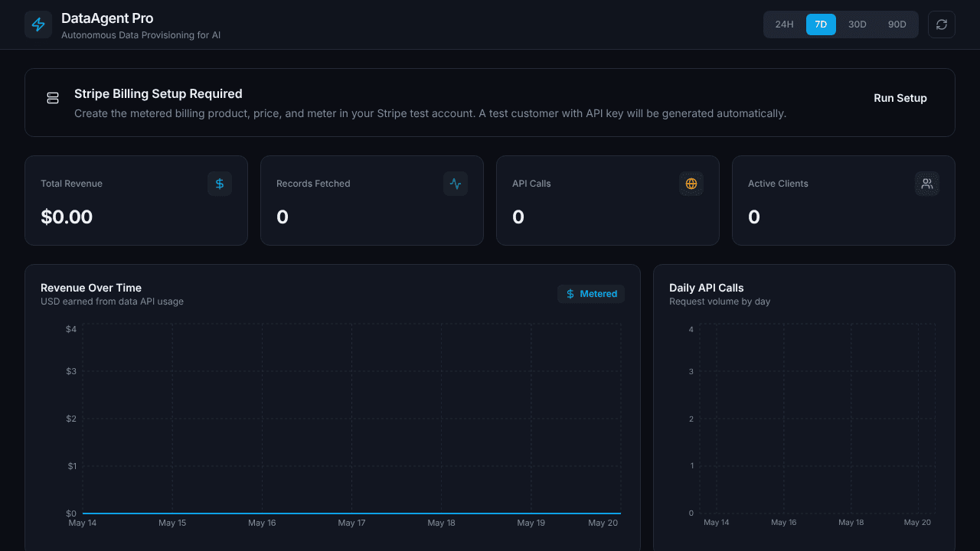Choose the 90D time range
The height and width of the screenshot is (551, 980).
coord(897,24)
